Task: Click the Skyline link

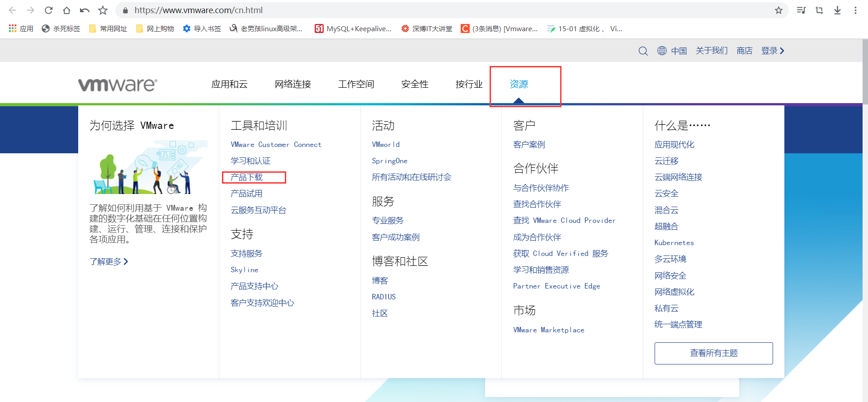Action: [x=245, y=270]
